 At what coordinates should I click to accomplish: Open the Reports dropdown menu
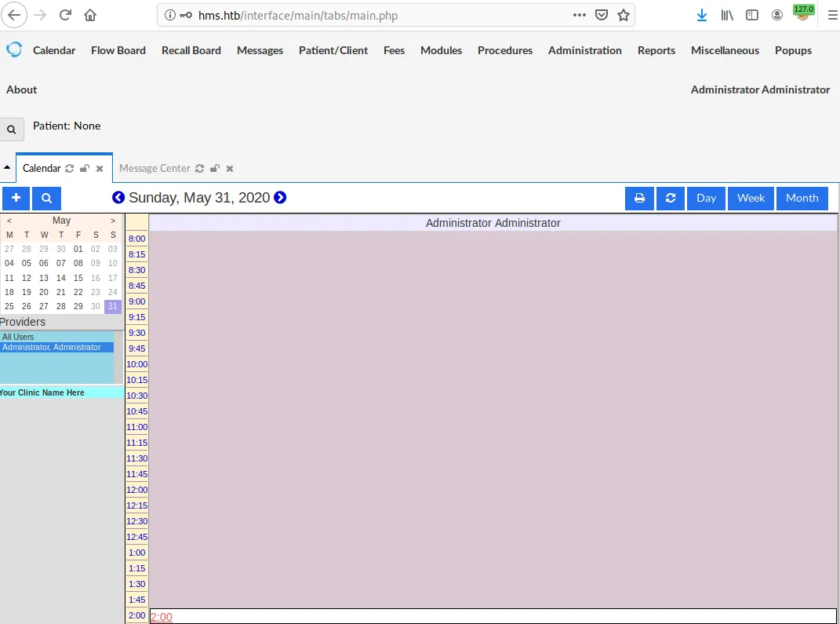pyautogui.click(x=656, y=50)
